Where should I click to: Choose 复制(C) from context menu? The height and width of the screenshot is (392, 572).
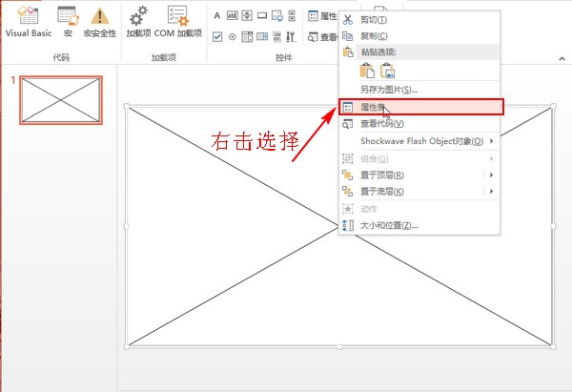[x=419, y=36]
